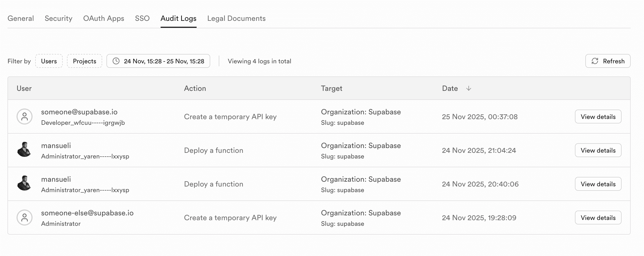Select the General settings tab
Viewport: 644px width, 256px height.
click(x=21, y=18)
